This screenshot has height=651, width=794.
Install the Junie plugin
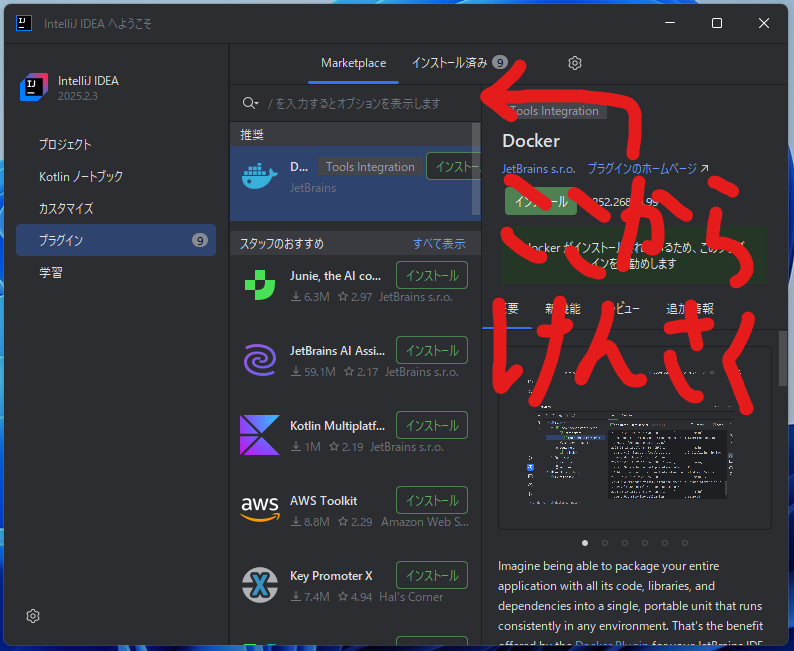432,275
